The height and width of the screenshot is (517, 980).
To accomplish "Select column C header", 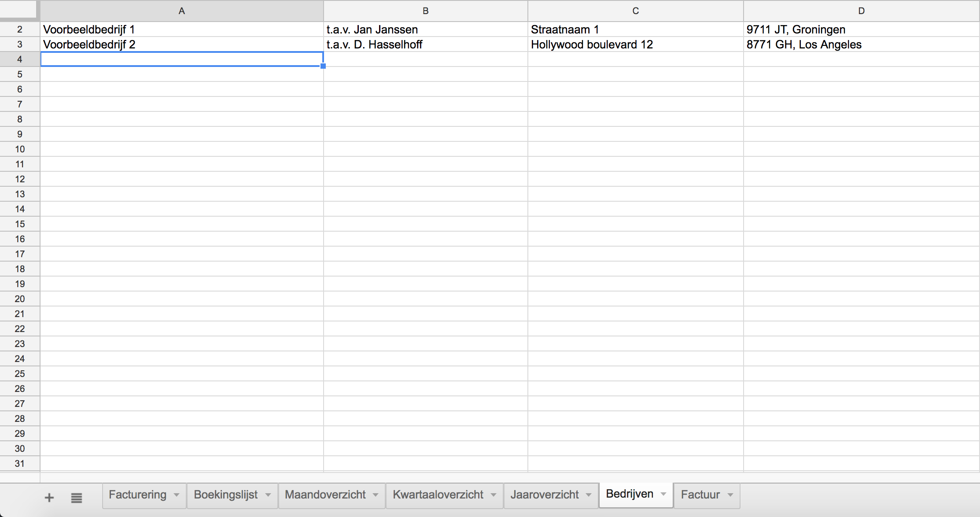I will pyautogui.click(x=636, y=11).
